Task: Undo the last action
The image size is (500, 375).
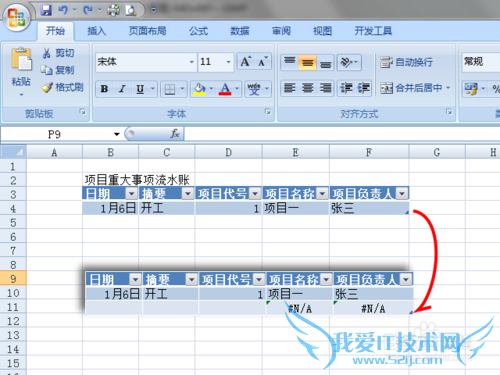Action: 63,10
